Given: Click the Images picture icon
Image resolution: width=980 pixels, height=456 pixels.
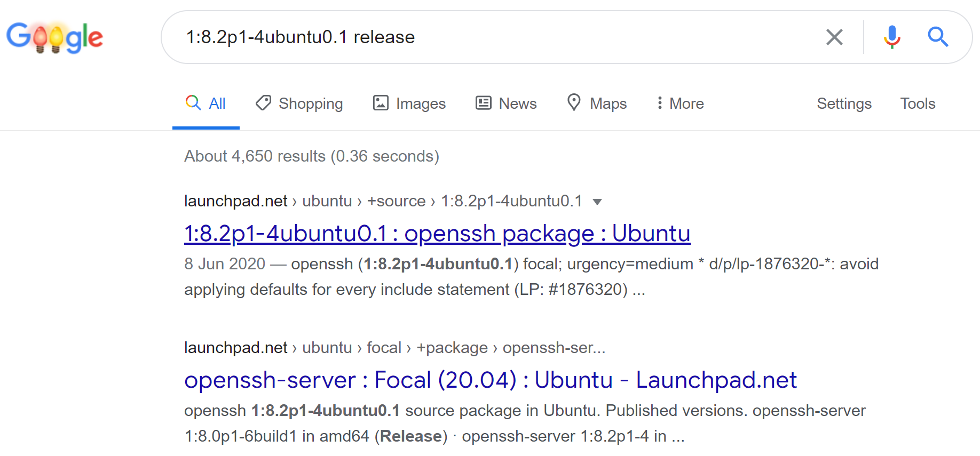Looking at the screenshot, I should click(x=381, y=103).
